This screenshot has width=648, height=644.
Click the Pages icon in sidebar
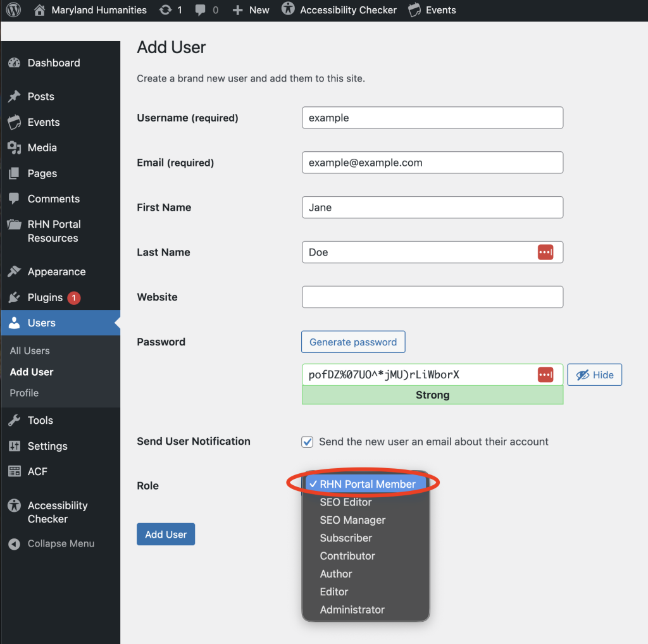(x=15, y=173)
